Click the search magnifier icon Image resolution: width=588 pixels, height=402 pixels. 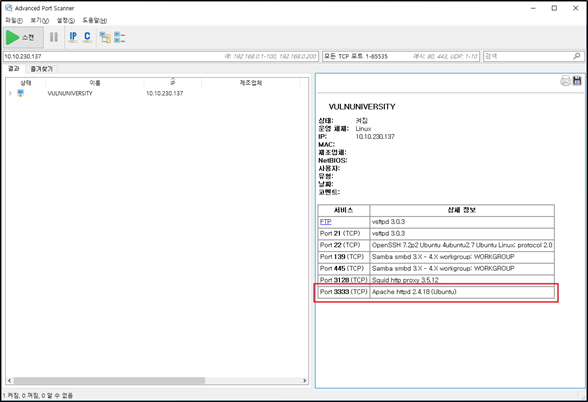pyautogui.click(x=577, y=56)
